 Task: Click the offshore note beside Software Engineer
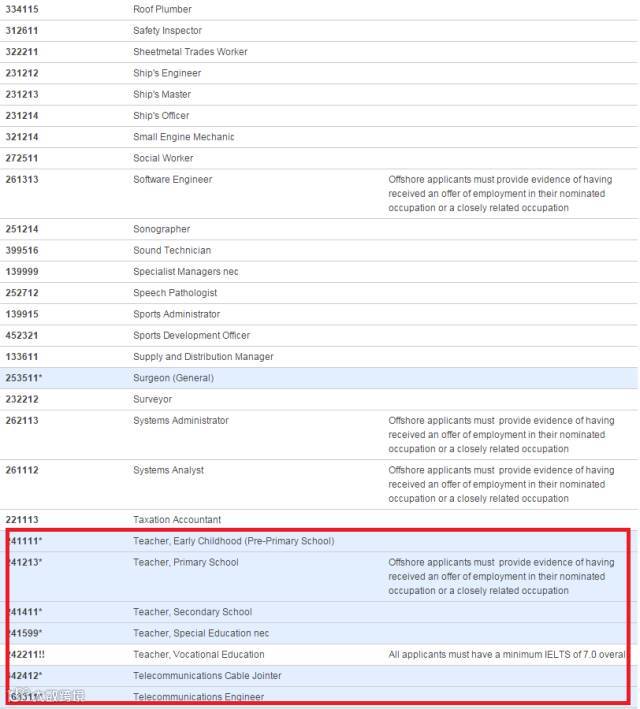500,194
